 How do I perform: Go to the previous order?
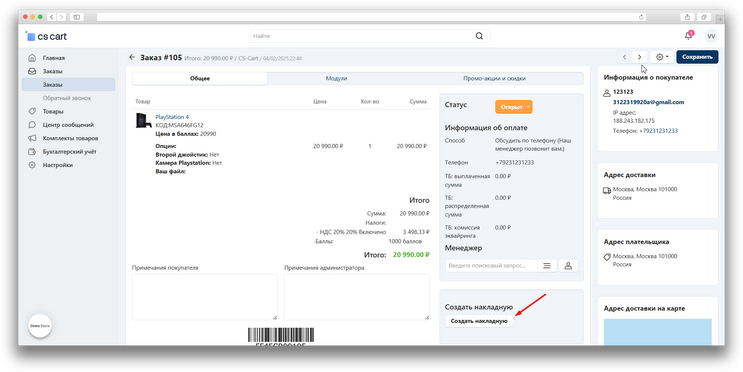pyautogui.click(x=624, y=57)
